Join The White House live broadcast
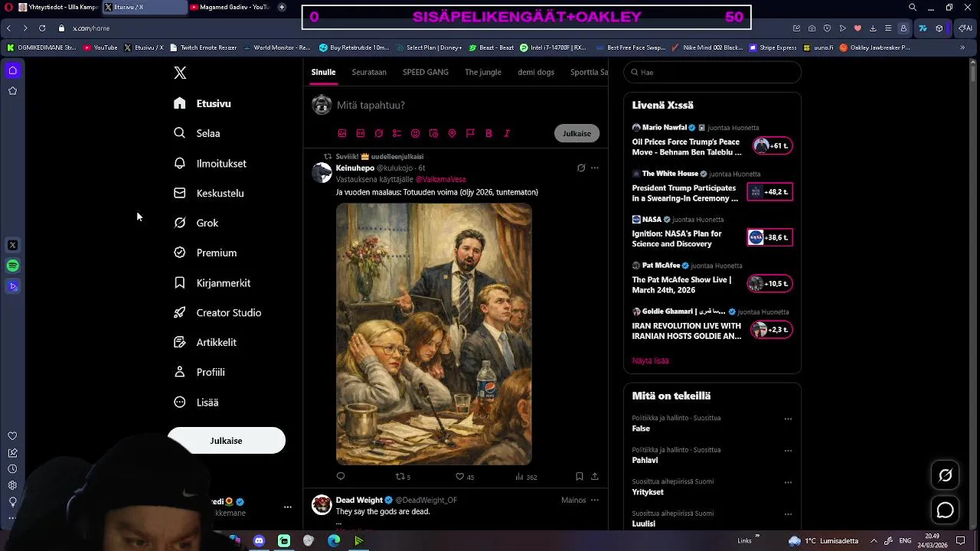 tap(770, 191)
